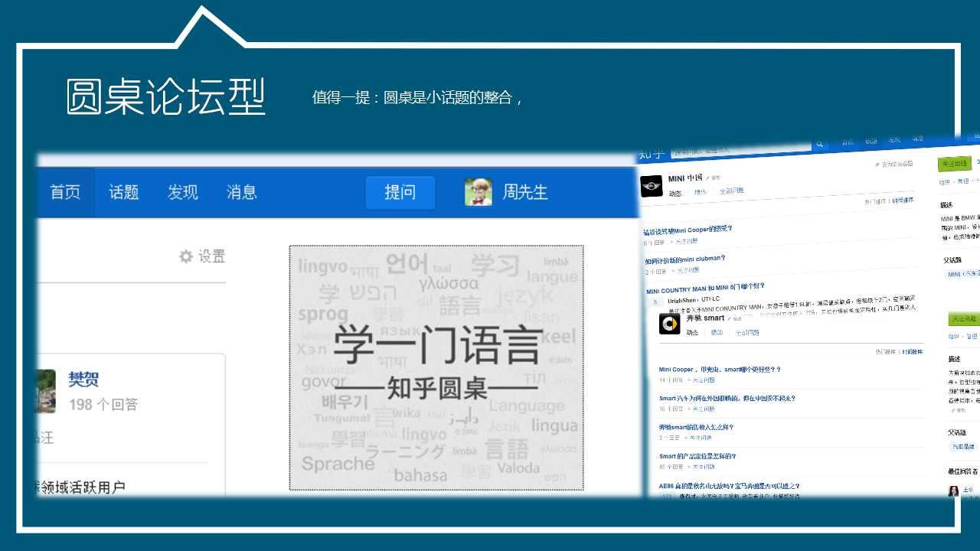
Task: Select the 全部问题 tab under 奔驰 smart
Action: tap(747, 333)
